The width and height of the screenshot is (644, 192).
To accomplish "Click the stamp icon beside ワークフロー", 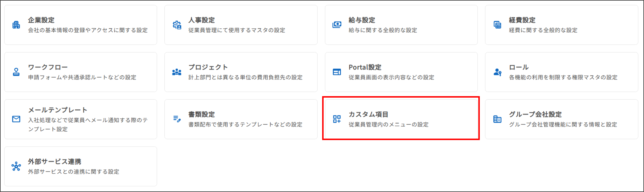I will pos(16,72).
